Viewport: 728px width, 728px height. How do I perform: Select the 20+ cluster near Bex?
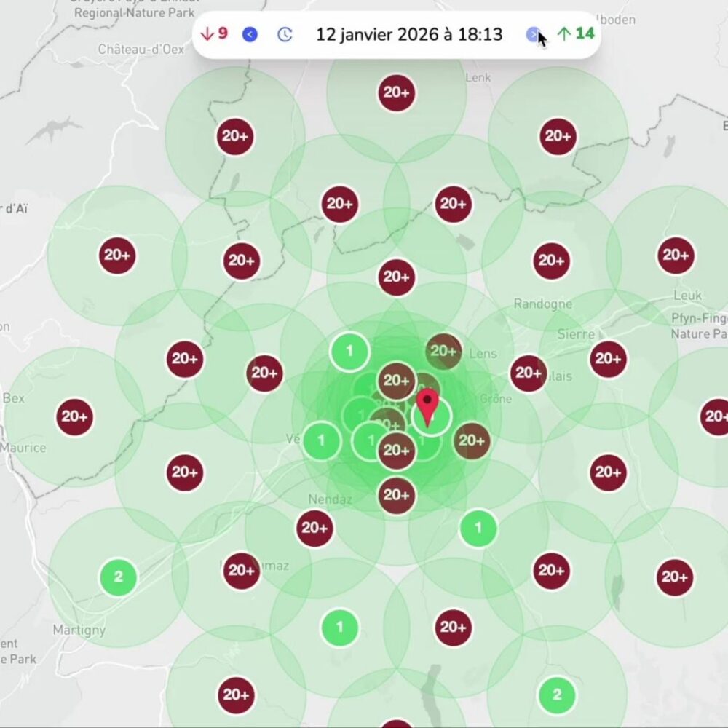point(74,417)
